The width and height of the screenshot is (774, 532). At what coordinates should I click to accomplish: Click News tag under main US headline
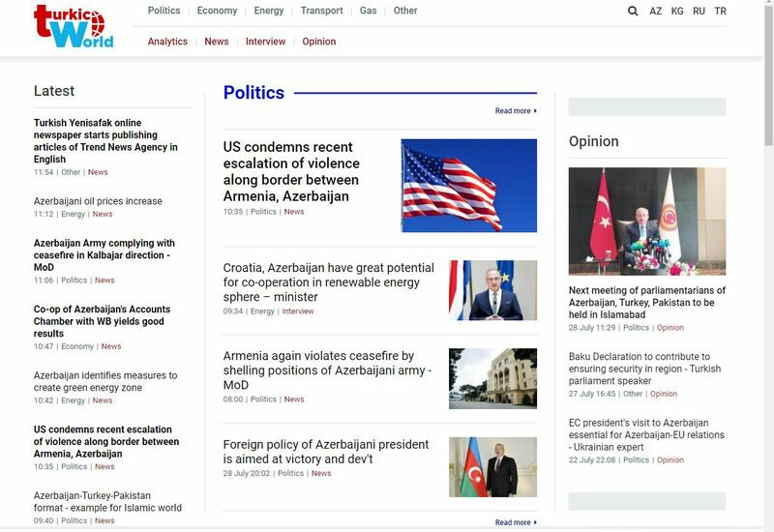294,212
